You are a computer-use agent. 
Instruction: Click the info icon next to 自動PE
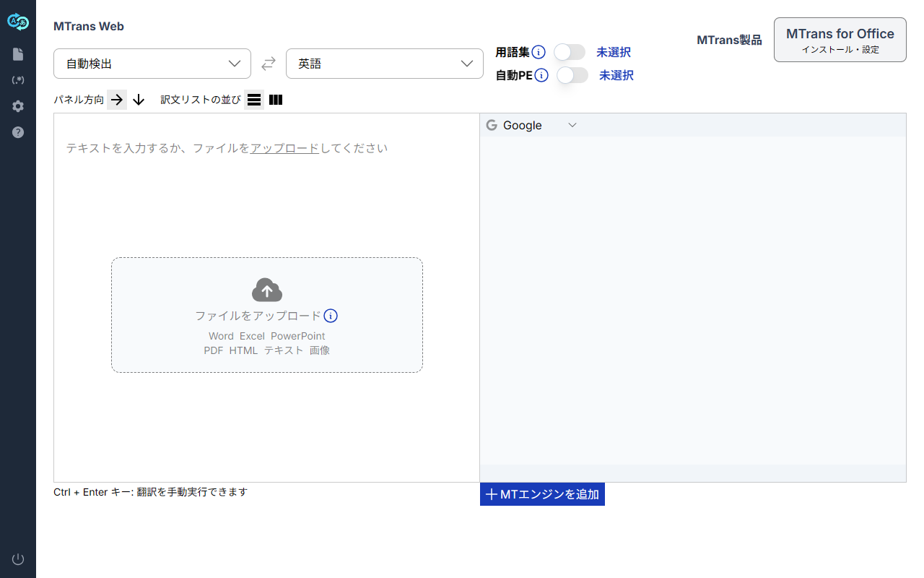(541, 75)
